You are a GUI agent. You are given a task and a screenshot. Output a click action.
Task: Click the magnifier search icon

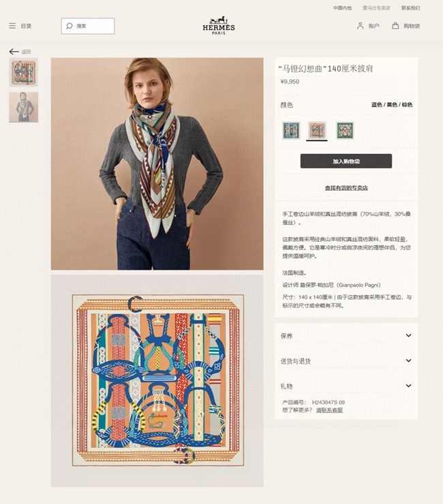pyautogui.click(x=69, y=26)
